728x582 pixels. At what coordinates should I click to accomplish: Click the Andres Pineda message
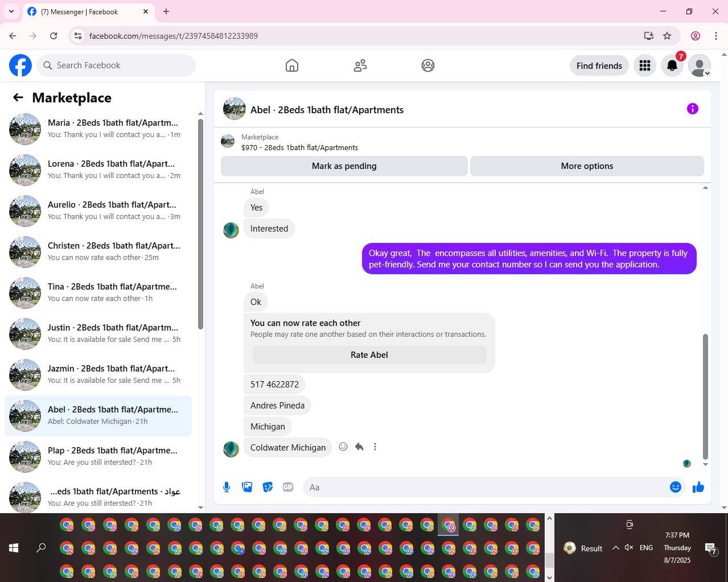tap(277, 406)
